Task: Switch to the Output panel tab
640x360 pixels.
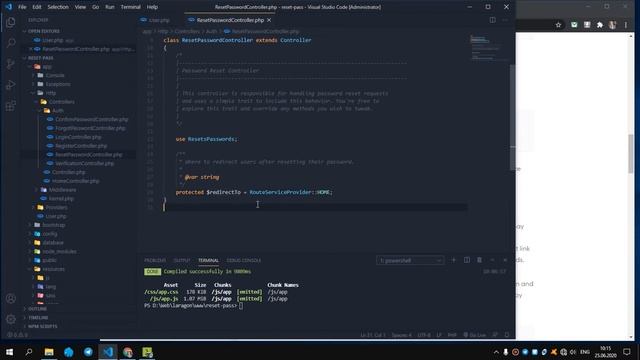Action: tap(182, 260)
